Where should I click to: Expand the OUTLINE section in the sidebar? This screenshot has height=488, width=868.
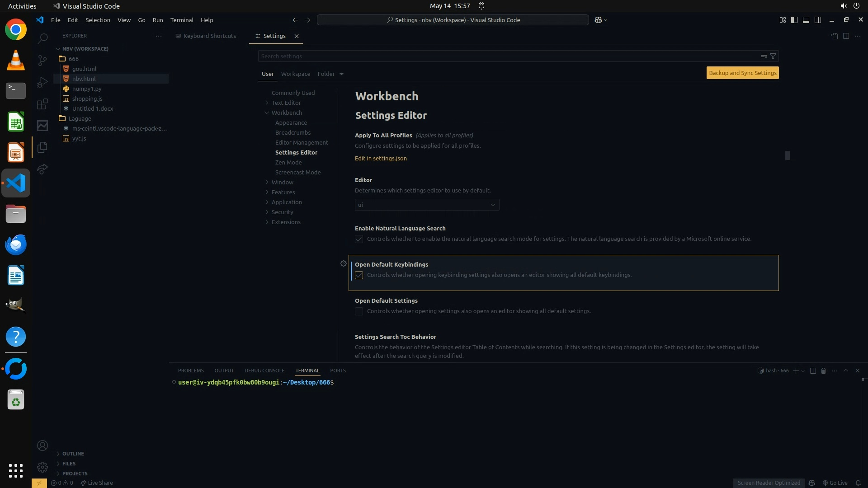point(73,454)
